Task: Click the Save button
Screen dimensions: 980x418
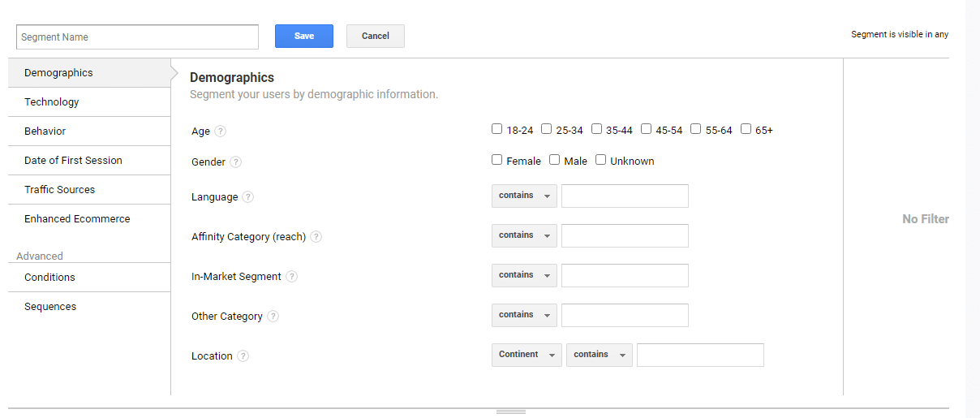Action: pos(304,37)
